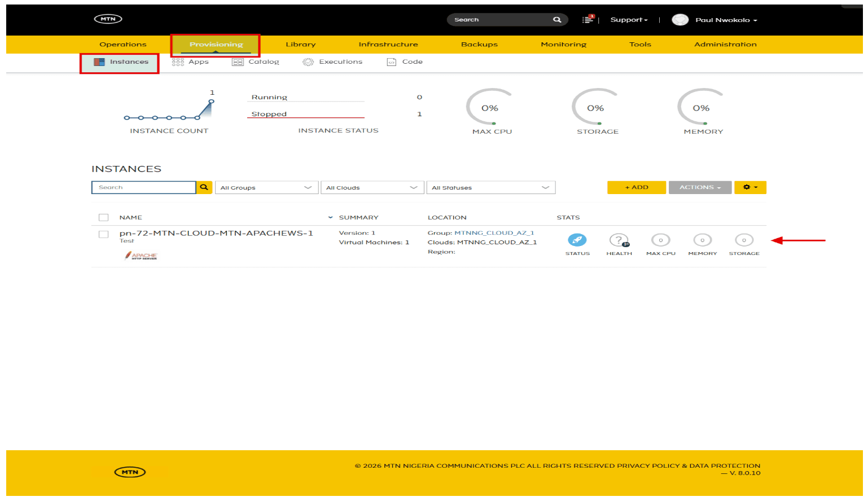Click the instances search input field
This screenshot has height=501, width=868.
click(x=144, y=187)
